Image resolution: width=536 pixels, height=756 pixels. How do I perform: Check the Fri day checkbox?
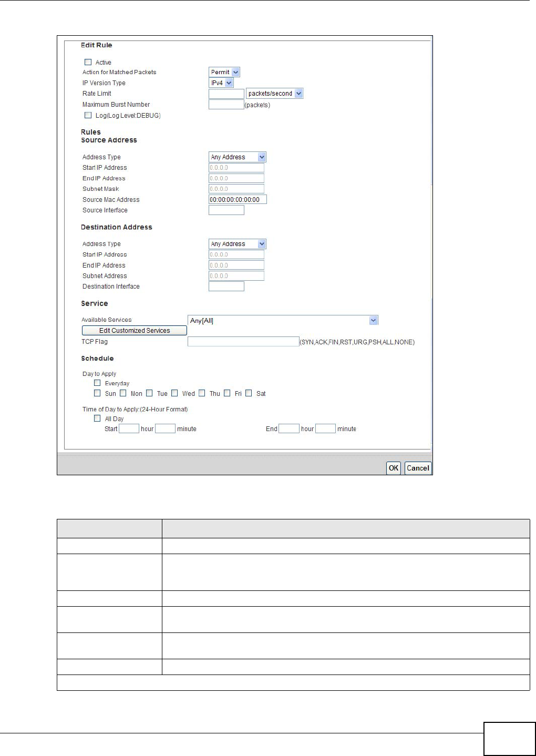[227, 393]
